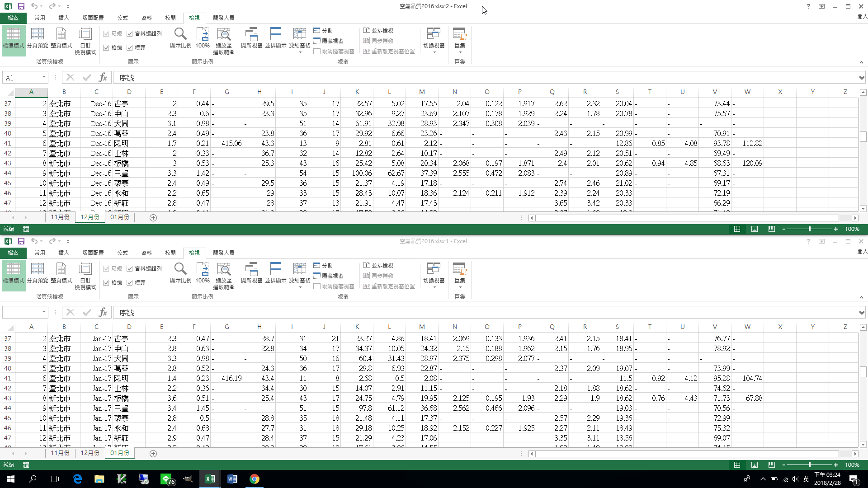The width and height of the screenshot is (868, 488).
Task: Enable the 尺規 ruler checkbox
Action: (106, 33)
